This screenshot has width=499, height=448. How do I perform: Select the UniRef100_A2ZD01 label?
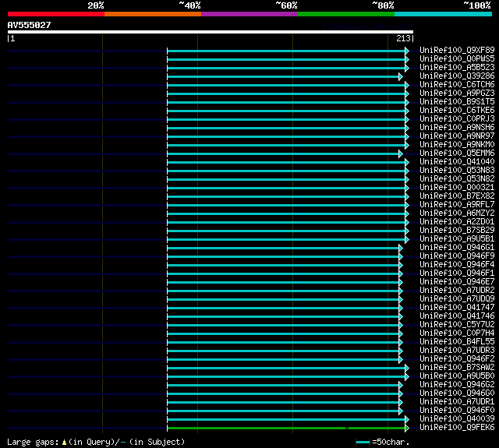[x=457, y=222]
